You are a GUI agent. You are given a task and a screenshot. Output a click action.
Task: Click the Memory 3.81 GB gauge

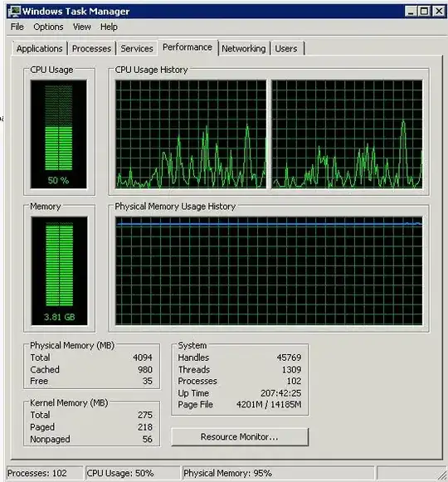tap(60, 270)
